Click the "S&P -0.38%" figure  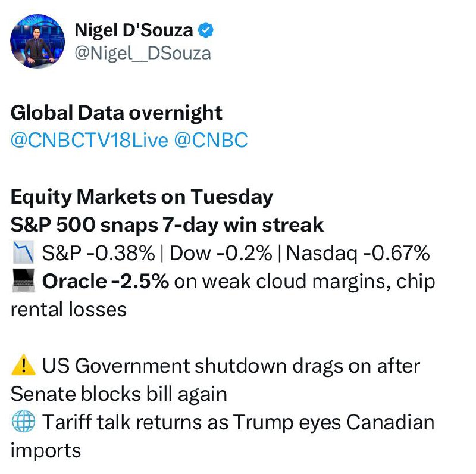click(98, 254)
